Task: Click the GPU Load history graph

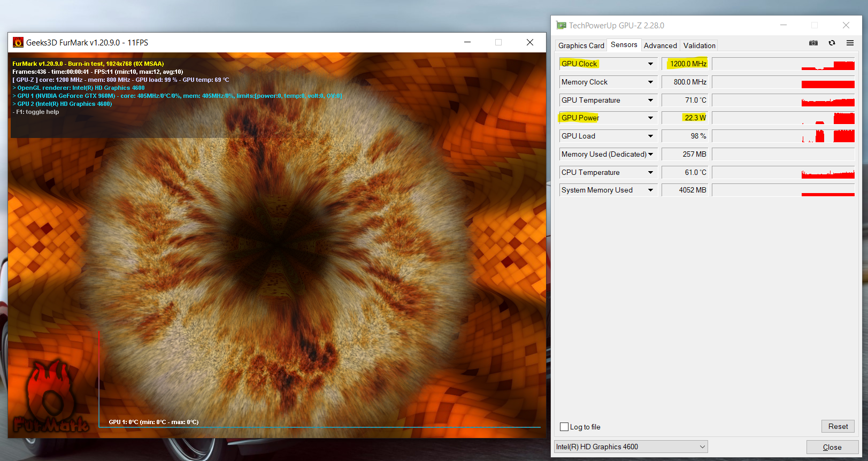Action: click(x=783, y=136)
